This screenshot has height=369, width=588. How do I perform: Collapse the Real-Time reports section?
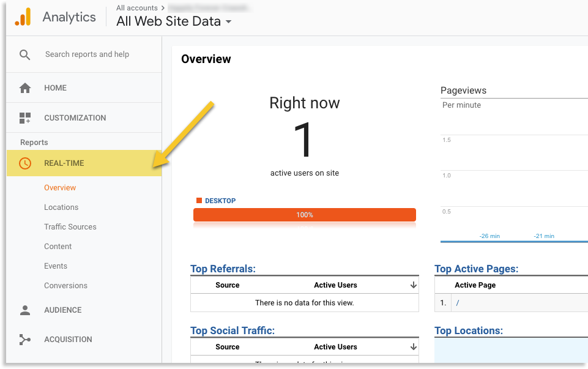(x=64, y=163)
